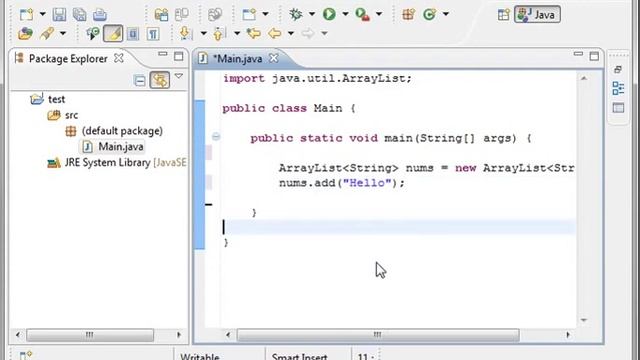This screenshot has height=360, width=640.
Task: Click the green New Java Class icon
Action: tap(429, 14)
